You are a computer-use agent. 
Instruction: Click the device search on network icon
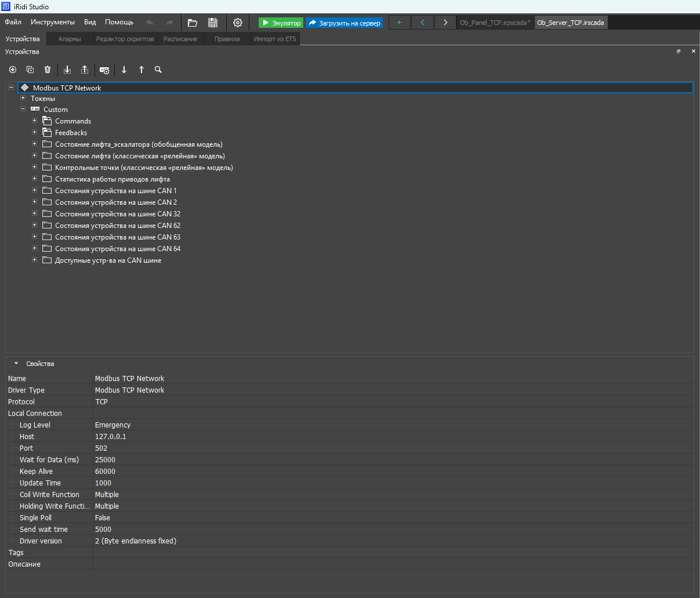coord(104,70)
